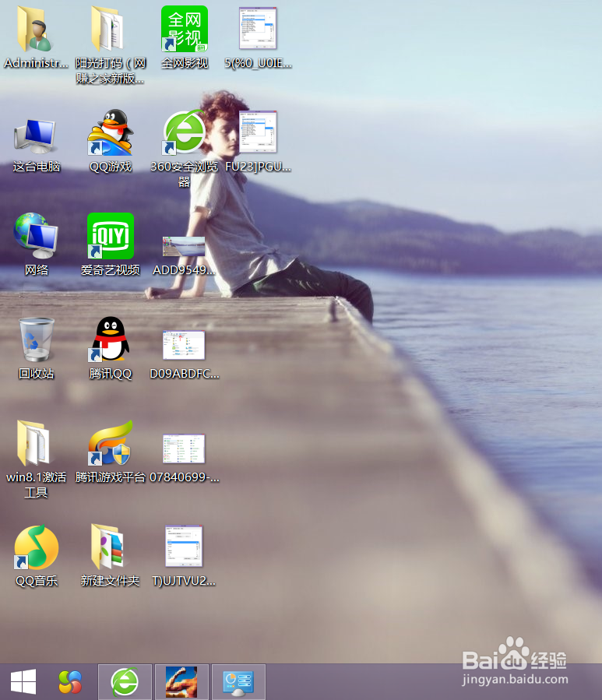Screen dimensions: 602x700
Task: Switch to 360 browser in taskbar
Action: point(125,681)
